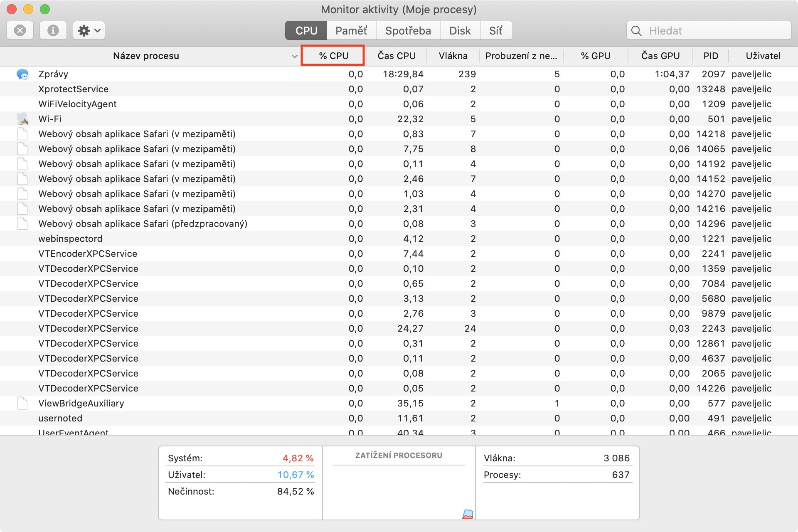Image resolution: width=798 pixels, height=532 pixels.
Task: Sort by the % CPU column header
Action: pos(333,56)
